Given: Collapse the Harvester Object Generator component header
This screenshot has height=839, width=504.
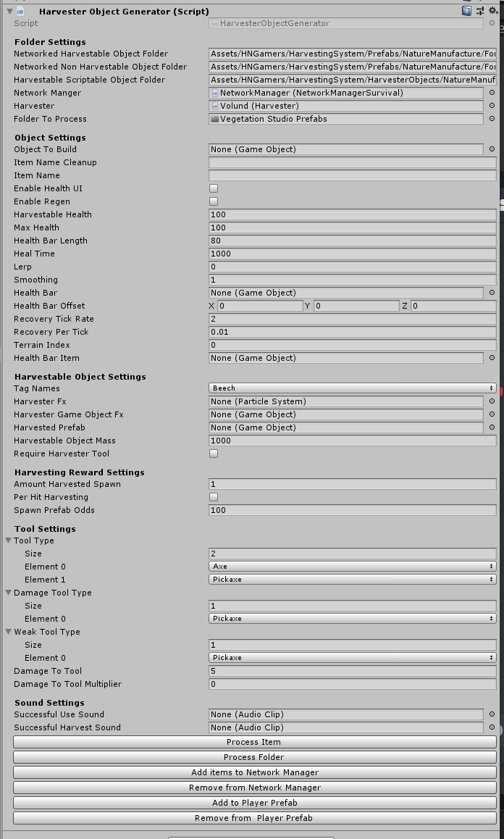Looking at the screenshot, I should point(9,11).
